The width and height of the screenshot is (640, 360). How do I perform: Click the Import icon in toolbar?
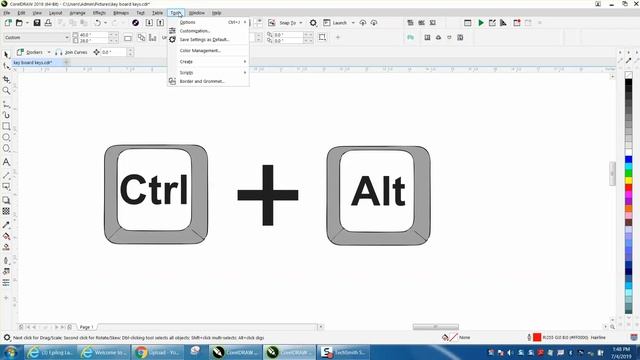[x=149, y=23]
